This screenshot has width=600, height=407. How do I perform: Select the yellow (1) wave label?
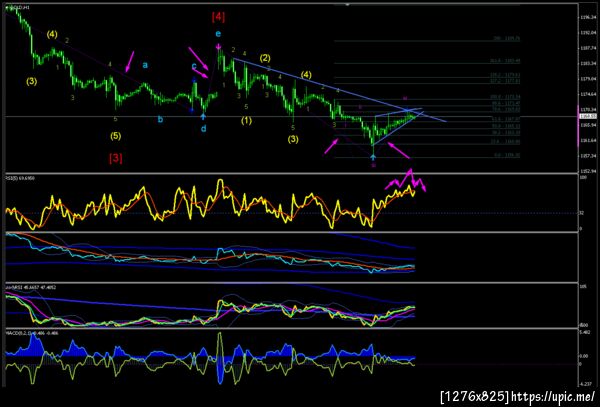pyautogui.click(x=246, y=121)
